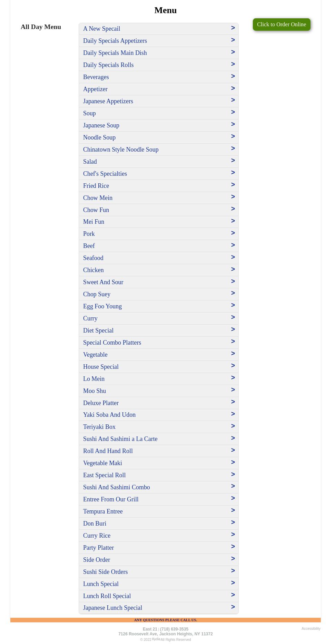
Task: Open the Daily Specials Appetizers category
Action: pyautogui.click(x=115, y=41)
